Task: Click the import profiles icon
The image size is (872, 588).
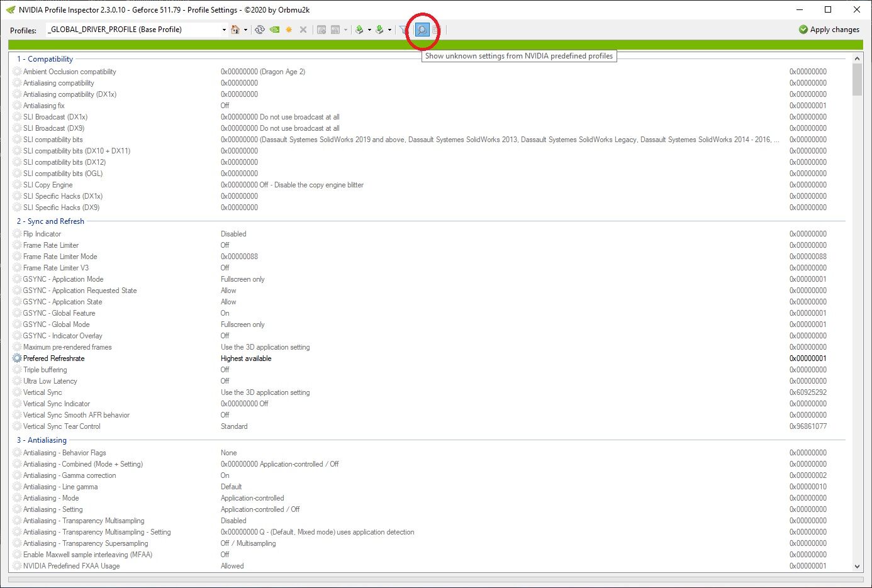Action: [379, 30]
